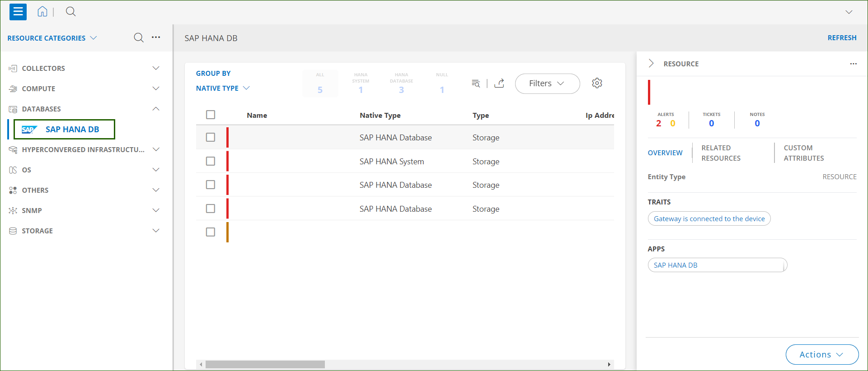
Task: Open resource categories more options ellipsis
Action: pos(156,37)
